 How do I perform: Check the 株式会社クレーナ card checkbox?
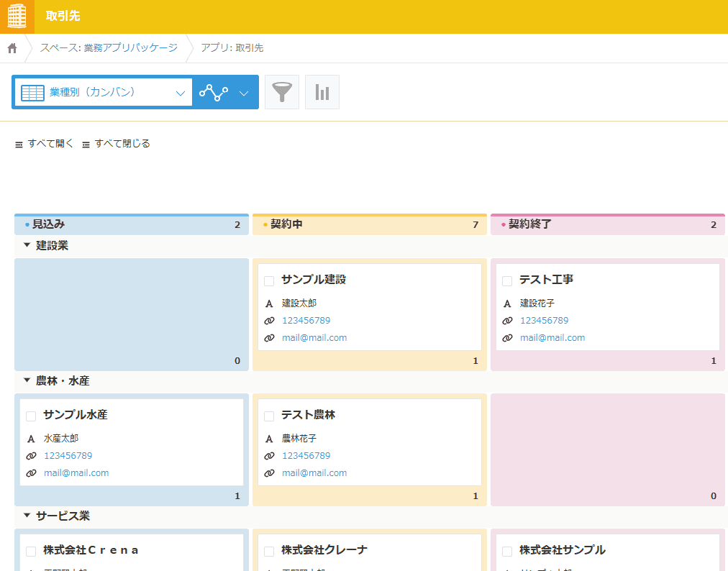269,551
